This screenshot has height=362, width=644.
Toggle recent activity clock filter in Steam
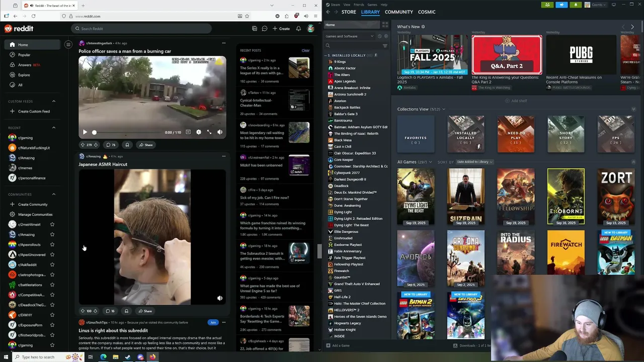(x=380, y=36)
